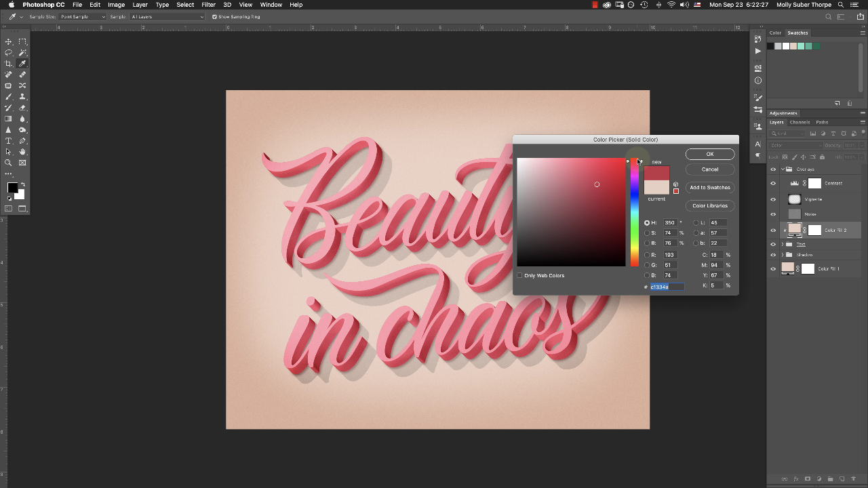Pick the Horizontal Type tool

(9, 141)
